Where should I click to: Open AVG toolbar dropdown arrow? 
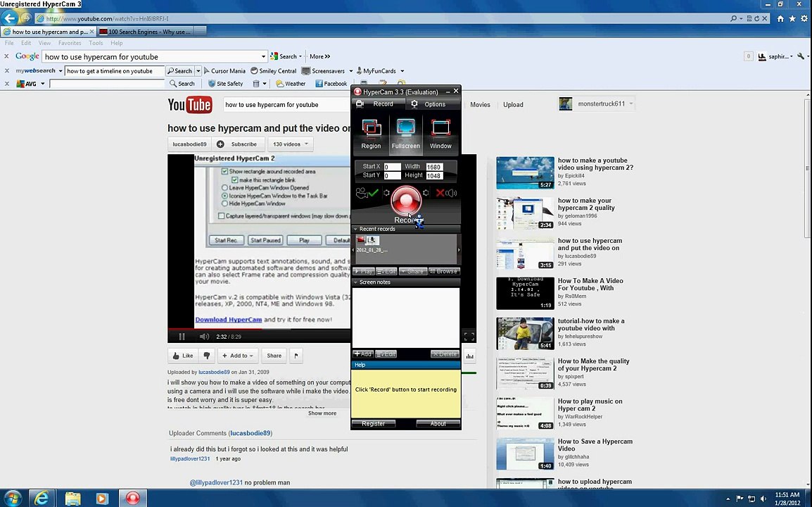click(42, 84)
